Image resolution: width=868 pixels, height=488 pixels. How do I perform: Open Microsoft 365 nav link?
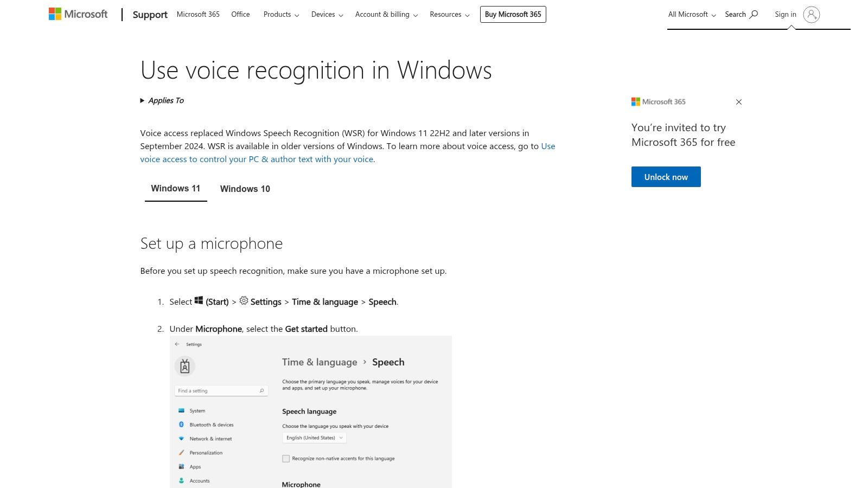click(198, 14)
